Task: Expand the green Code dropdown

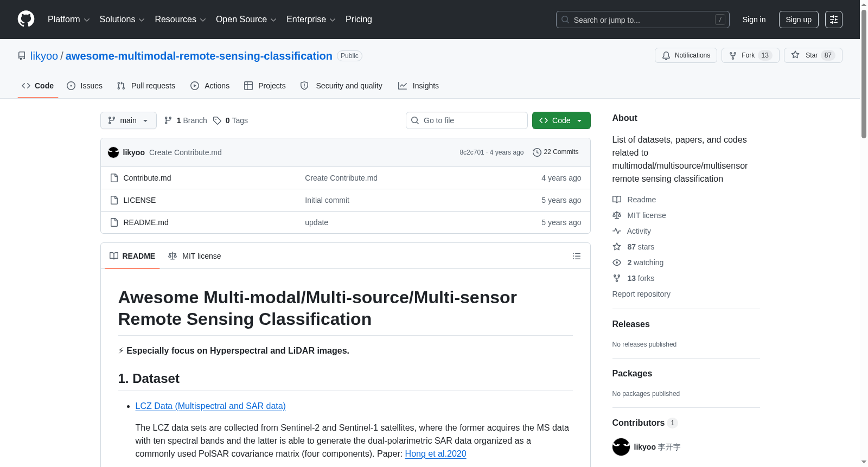Action: (x=561, y=120)
